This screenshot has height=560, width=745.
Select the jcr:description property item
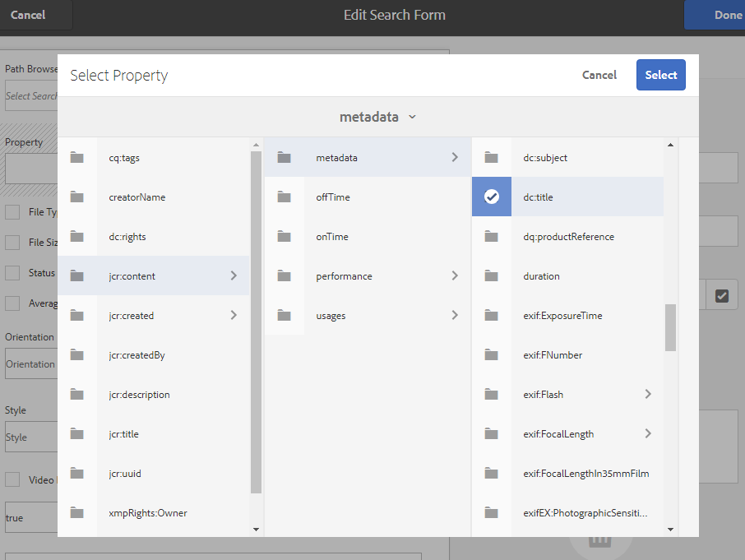pyautogui.click(x=139, y=395)
